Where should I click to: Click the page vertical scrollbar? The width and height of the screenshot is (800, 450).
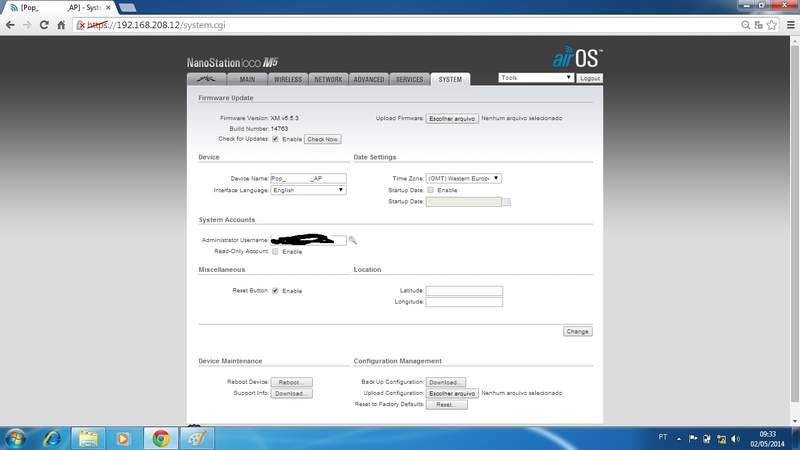(794, 222)
